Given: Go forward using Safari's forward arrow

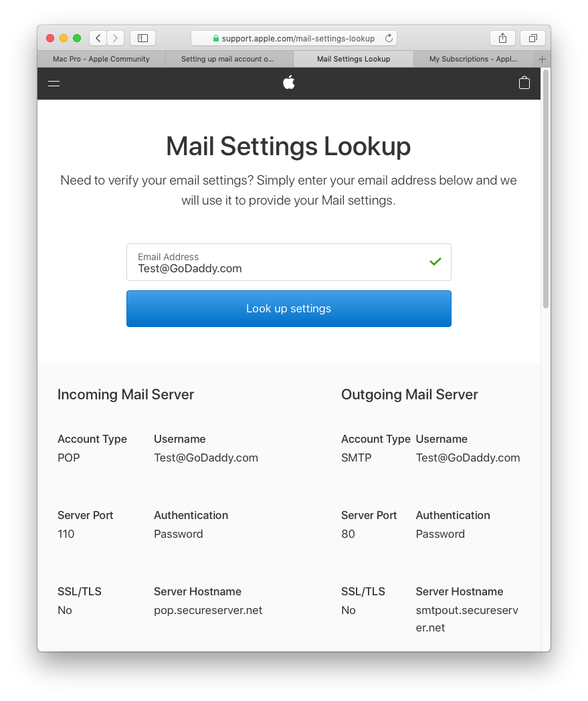Looking at the screenshot, I should pyautogui.click(x=115, y=38).
